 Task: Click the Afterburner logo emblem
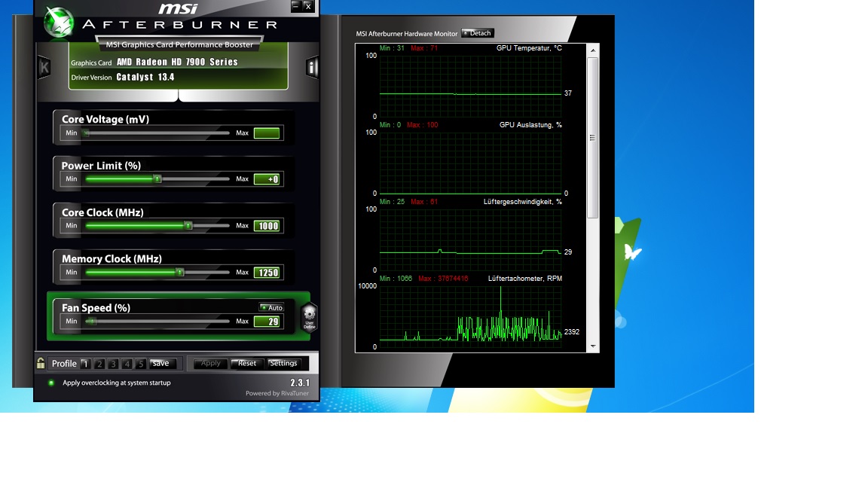pyautogui.click(x=59, y=23)
